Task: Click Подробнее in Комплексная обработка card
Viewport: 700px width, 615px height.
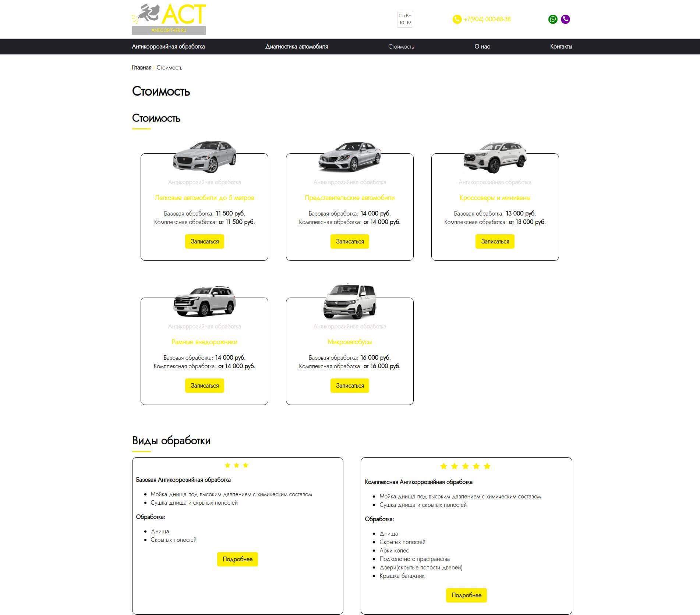Action: [x=466, y=595]
